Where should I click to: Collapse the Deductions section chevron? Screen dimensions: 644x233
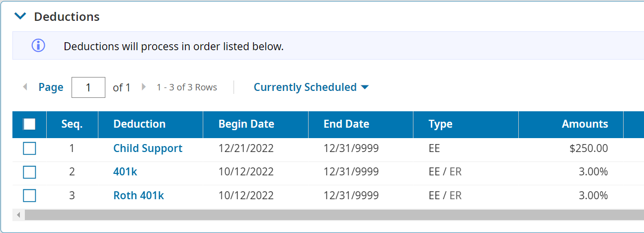20,16
